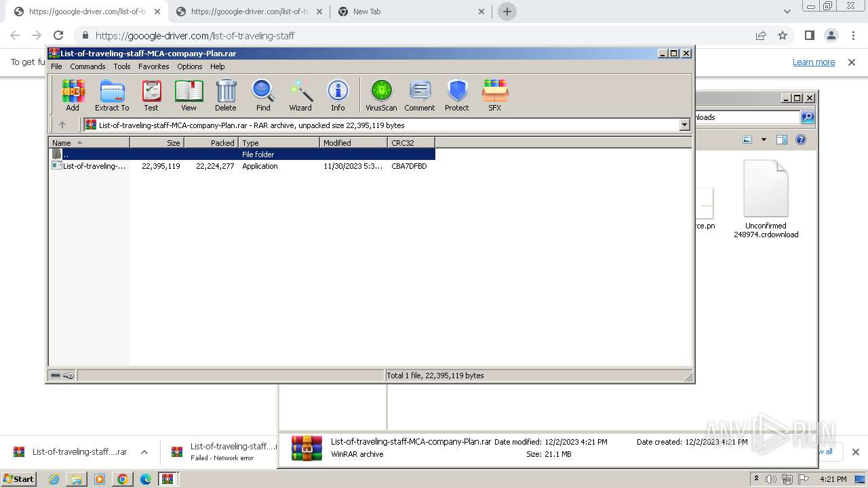Open the File menu in WinRAR
Screen dimensions: 868x488
point(56,66)
